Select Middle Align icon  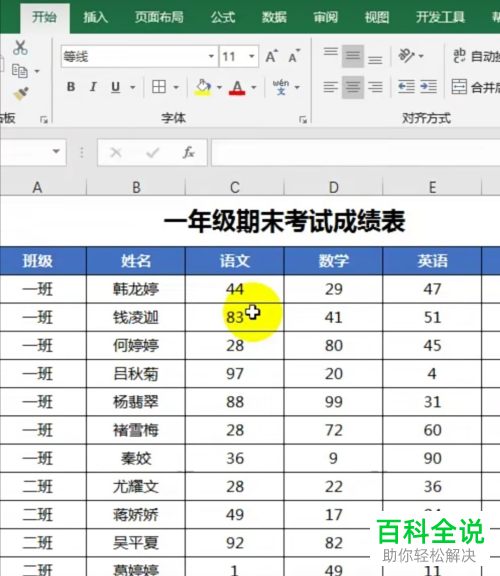(x=353, y=56)
